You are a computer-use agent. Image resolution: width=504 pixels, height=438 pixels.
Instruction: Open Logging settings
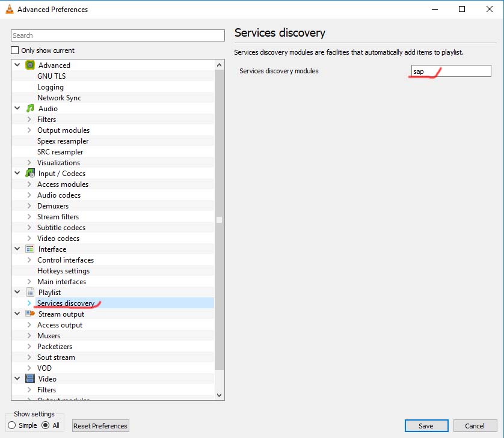click(51, 87)
